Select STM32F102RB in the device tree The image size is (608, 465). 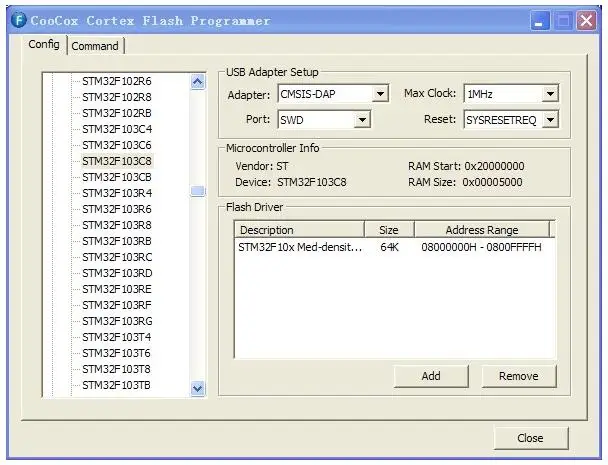click(117, 113)
